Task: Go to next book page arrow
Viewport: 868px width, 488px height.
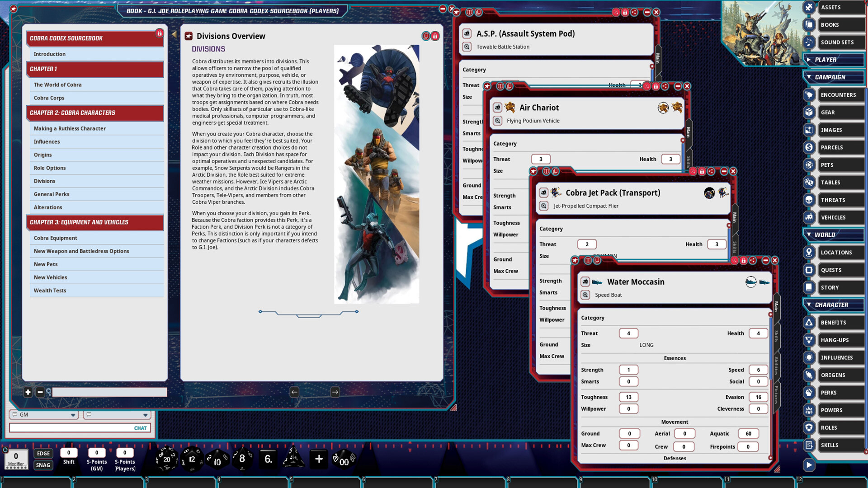Action: pos(335,392)
